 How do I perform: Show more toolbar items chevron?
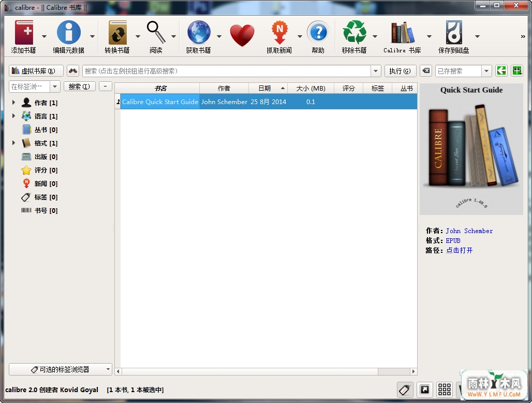523,36
